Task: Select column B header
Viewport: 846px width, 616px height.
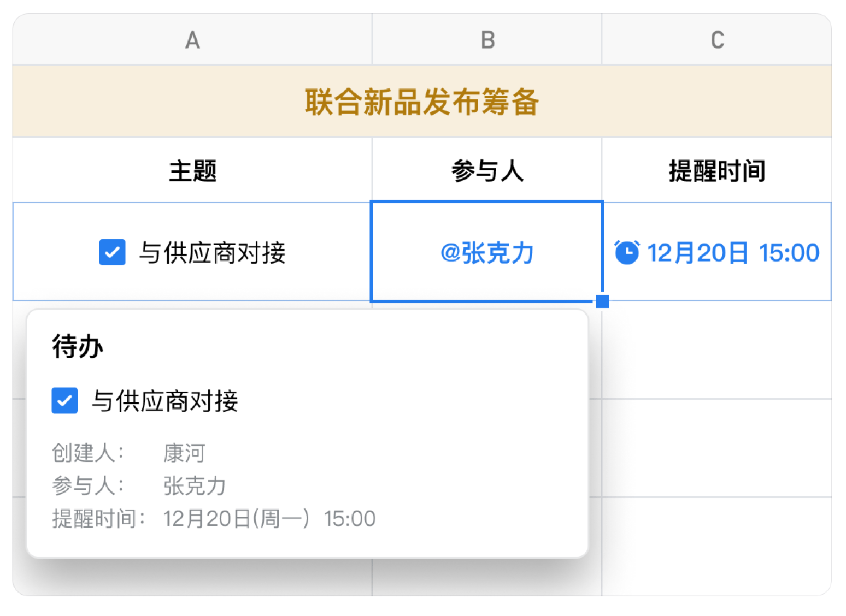Action: 487,39
